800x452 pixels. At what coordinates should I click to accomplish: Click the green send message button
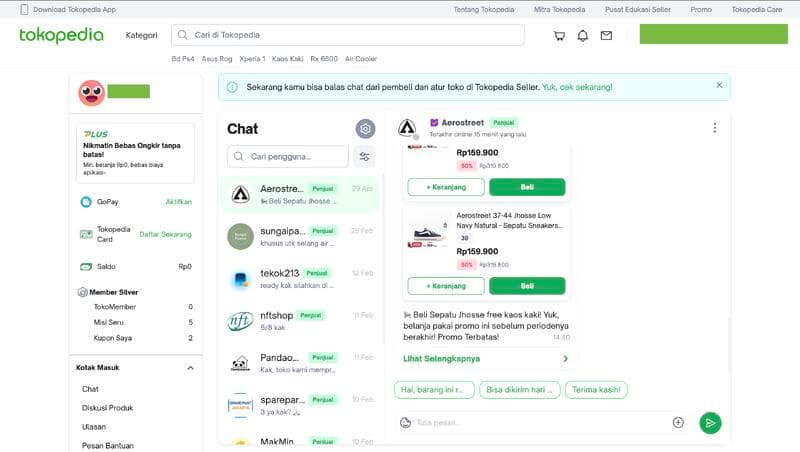pyautogui.click(x=710, y=423)
